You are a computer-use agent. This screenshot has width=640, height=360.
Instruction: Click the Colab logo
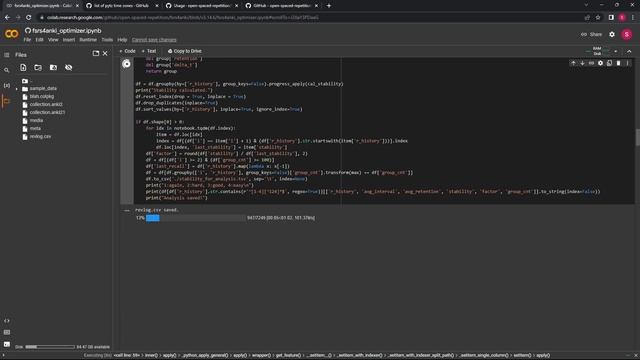tap(11, 34)
